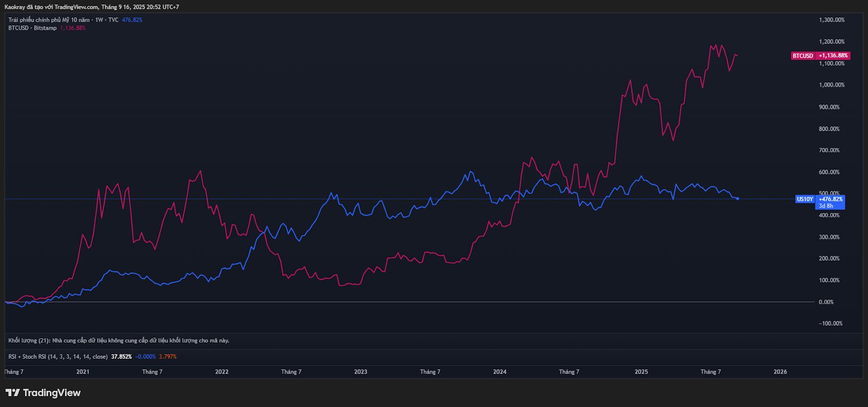The width and height of the screenshot is (868, 407).
Task: Click the 37.852% RSI value
Action: coord(122,357)
